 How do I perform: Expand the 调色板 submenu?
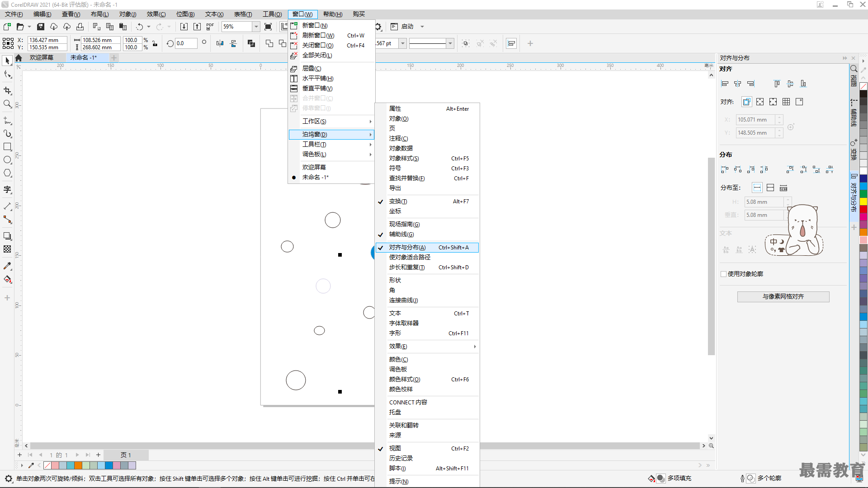pyautogui.click(x=332, y=155)
